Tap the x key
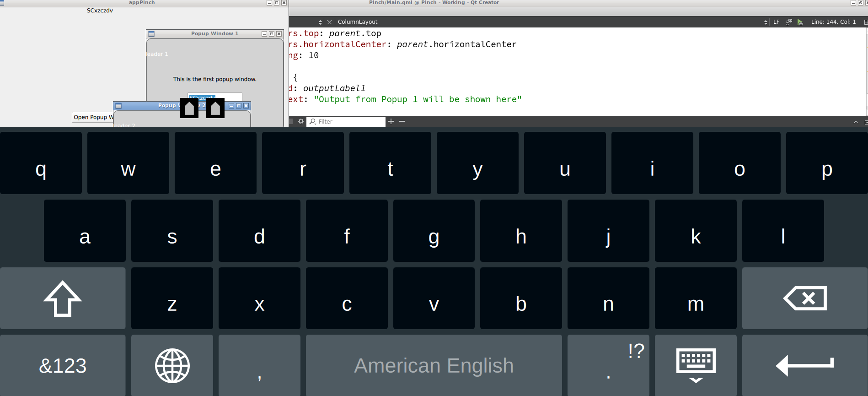The width and height of the screenshot is (868, 396). [x=259, y=298]
